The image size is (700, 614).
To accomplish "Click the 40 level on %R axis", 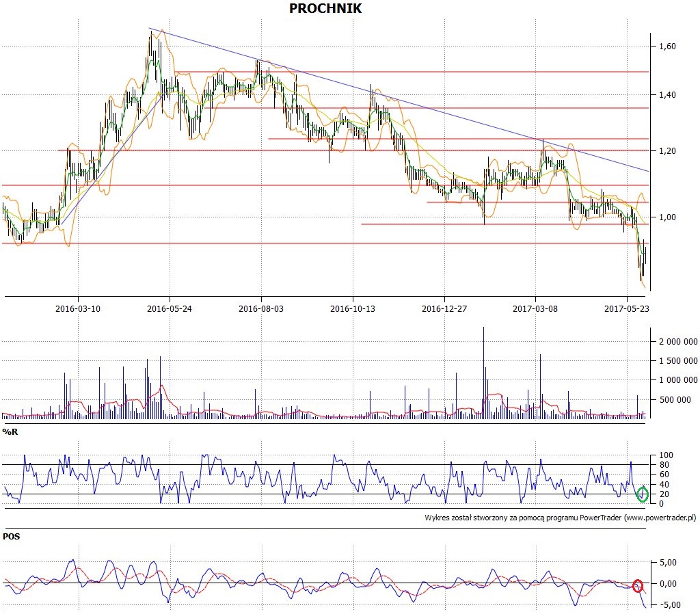I will (x=664, y=485).
